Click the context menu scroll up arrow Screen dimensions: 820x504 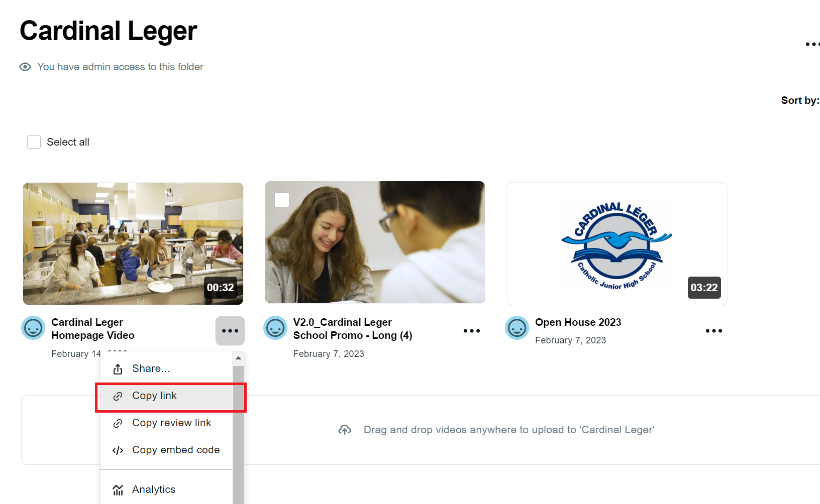pos(238,358)
